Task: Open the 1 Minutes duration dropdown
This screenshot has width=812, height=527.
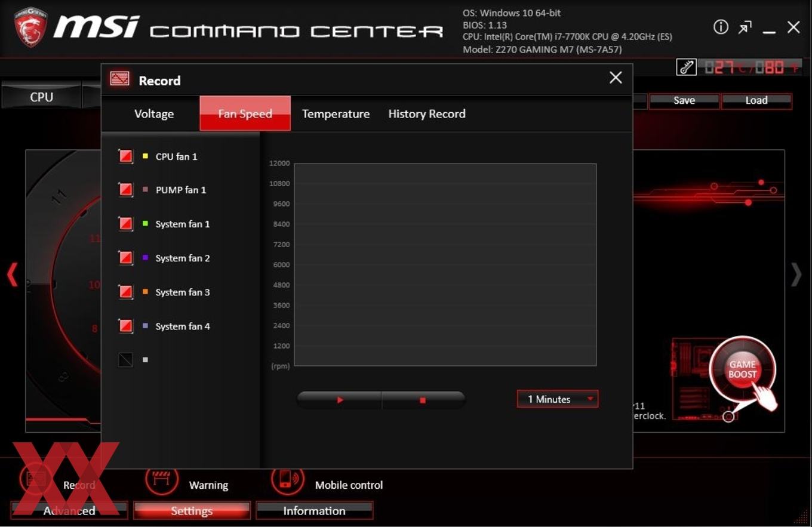Action: pos(558,399)
